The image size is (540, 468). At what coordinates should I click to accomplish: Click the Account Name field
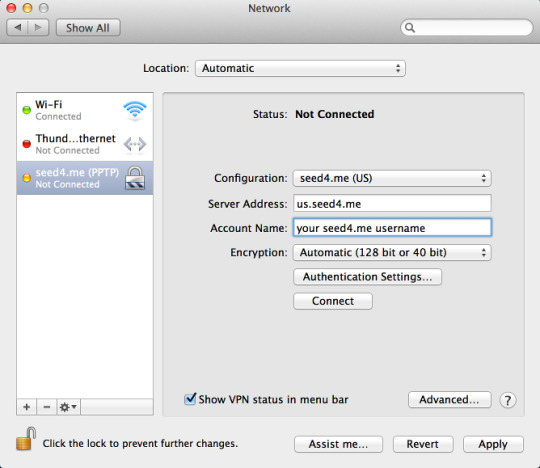[392, 228]
